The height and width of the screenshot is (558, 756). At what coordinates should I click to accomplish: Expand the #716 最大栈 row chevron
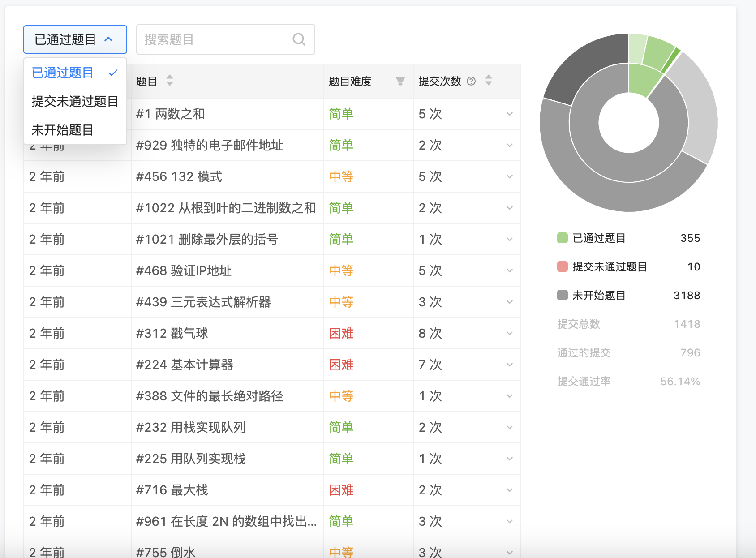click(510, 490)
